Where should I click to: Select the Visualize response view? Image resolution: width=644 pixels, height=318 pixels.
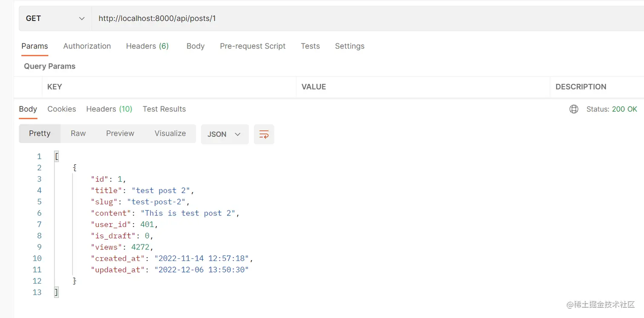[x=170, y=133]
